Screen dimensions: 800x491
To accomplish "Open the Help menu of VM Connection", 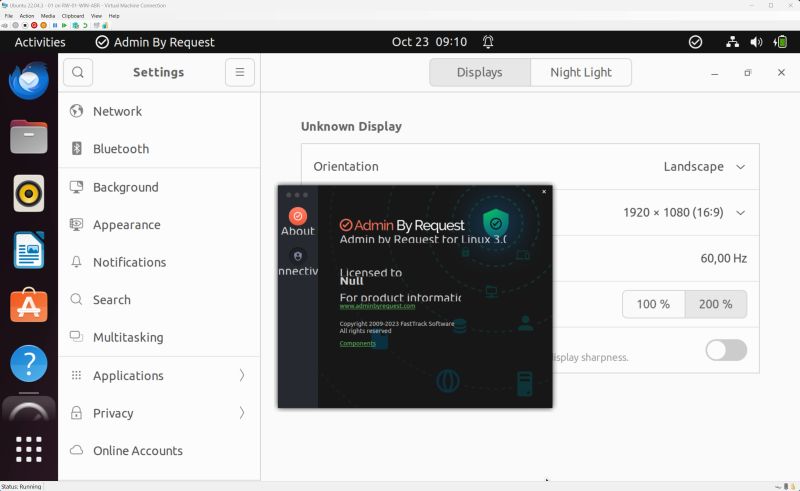I will click(114, 16).
